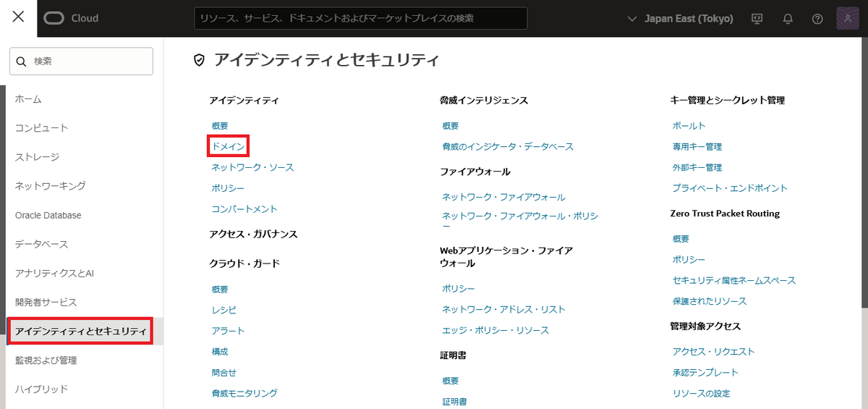868x409 pixels.
Task: Open 概要 under 脅威インテリジェンス
Action: click(451, 126)
